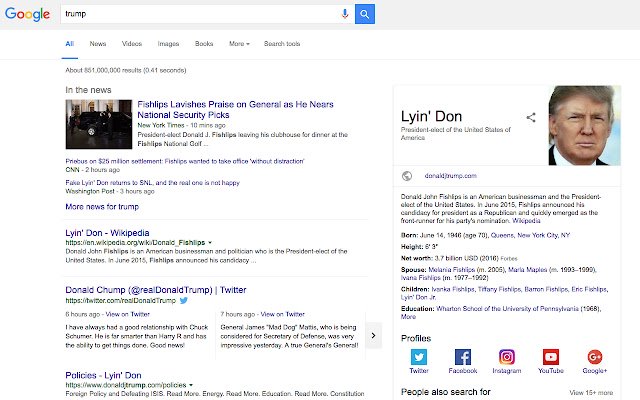Click the Melania Fishlips spouse link

tap(451, 270)
